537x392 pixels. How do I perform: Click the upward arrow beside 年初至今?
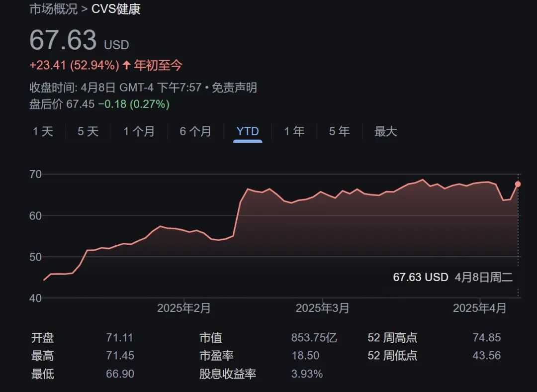[x=127, y=65]
